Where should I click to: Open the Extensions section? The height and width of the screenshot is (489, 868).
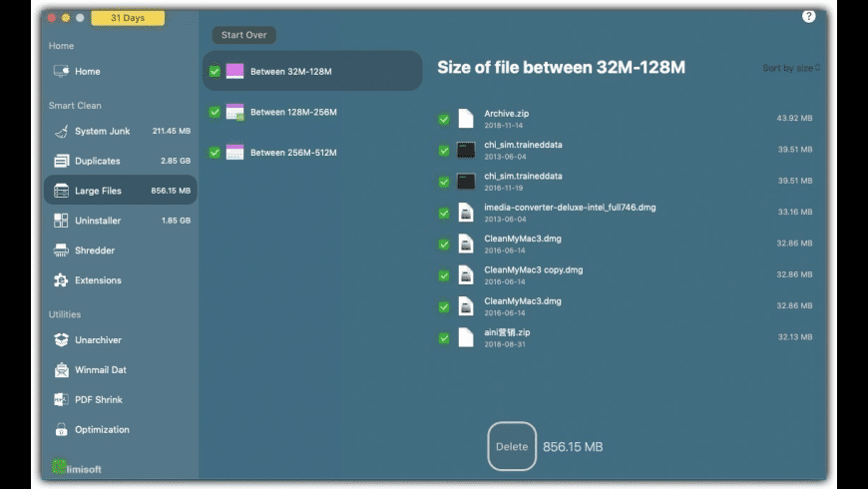point(120,280)
